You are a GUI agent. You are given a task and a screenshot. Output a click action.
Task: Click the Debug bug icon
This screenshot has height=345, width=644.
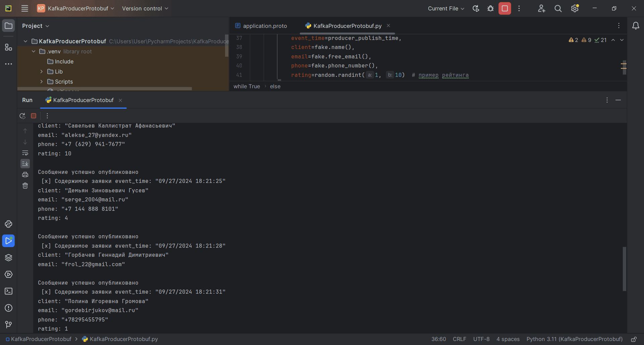tap(490, 9)
